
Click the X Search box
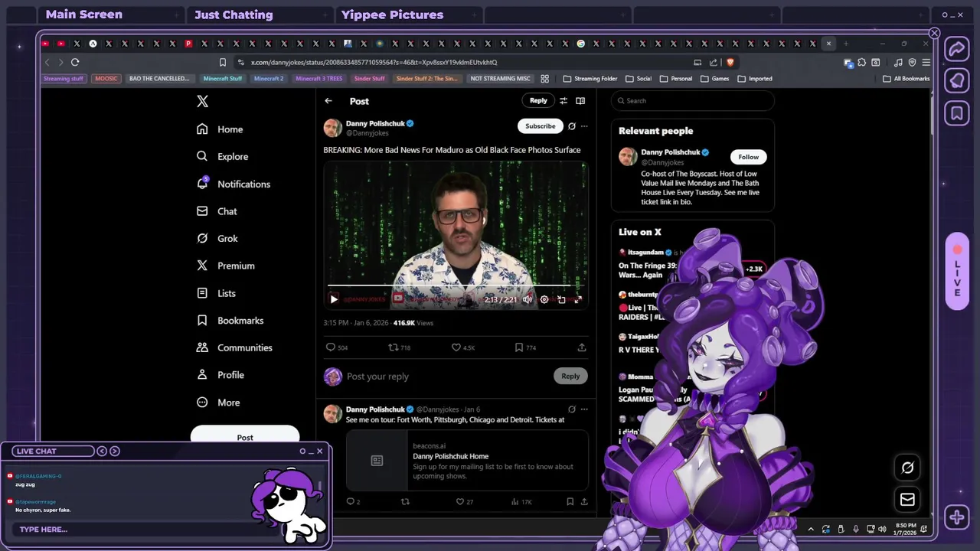coord(693,100)
